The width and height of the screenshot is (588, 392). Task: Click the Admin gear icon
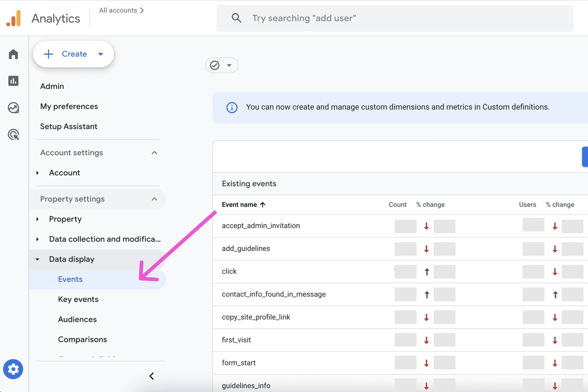point(13,369)
